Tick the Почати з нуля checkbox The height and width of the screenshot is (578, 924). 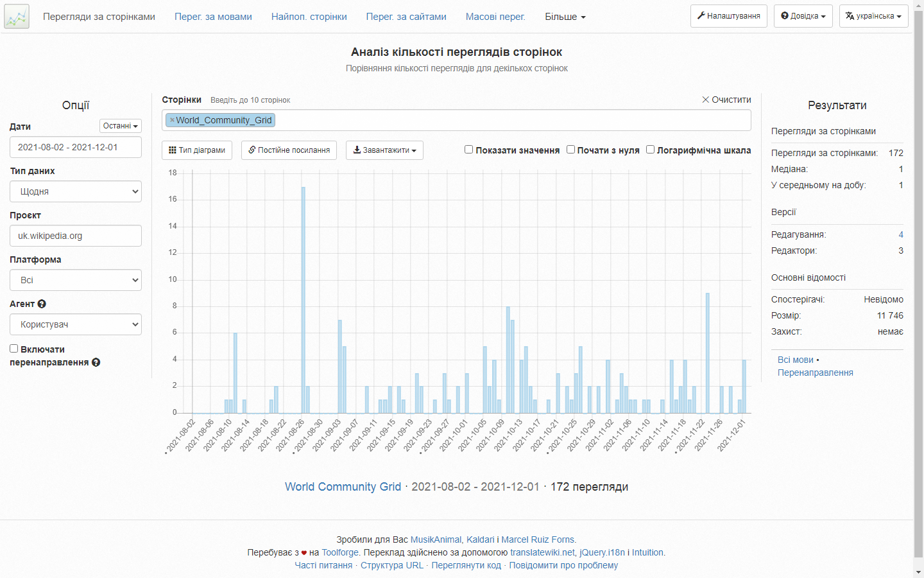(570, 150)
